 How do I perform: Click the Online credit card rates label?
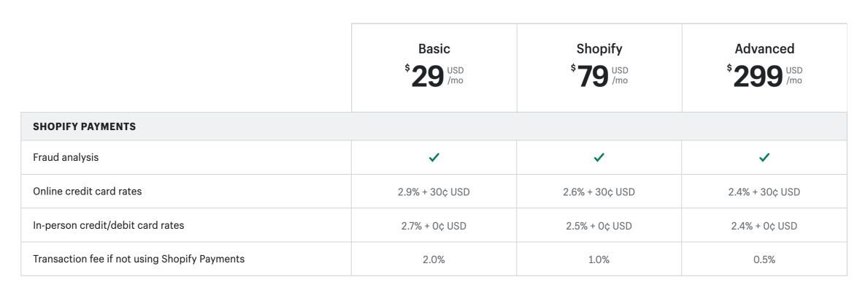point(88,192)
